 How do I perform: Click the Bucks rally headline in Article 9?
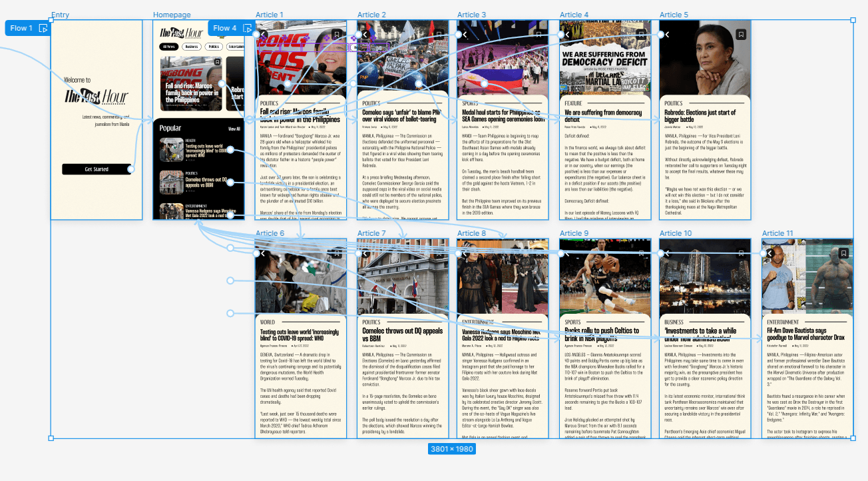tap(602, 334)
